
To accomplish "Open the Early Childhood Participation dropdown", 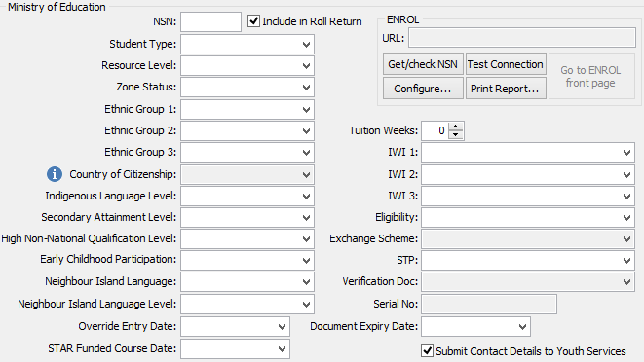I will (247, 260).
